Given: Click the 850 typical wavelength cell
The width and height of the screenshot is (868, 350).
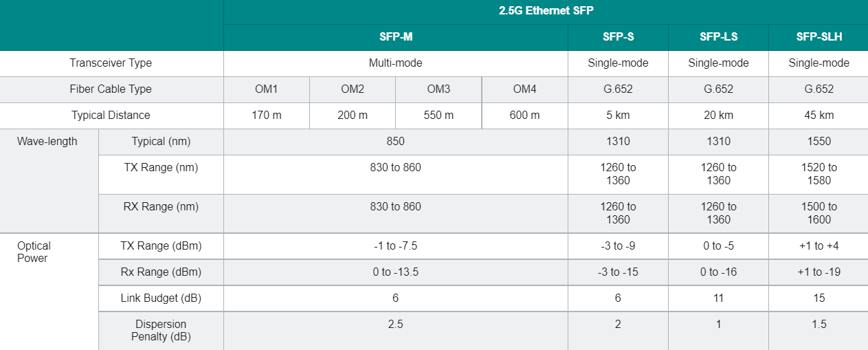Looking at the screenshot, I should pos(395,142).
